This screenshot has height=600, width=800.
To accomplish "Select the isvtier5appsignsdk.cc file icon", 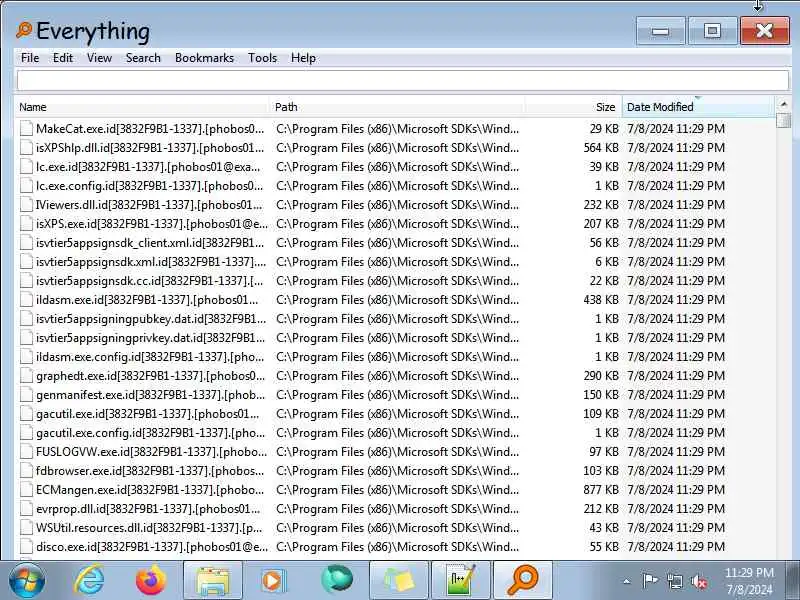I will (26, 281).
